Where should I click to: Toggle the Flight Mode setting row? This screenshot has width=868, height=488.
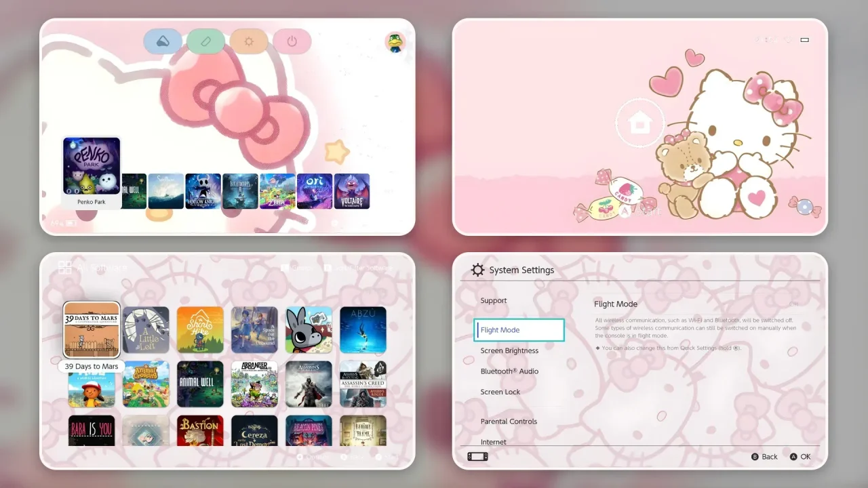(x=696, y=304)
